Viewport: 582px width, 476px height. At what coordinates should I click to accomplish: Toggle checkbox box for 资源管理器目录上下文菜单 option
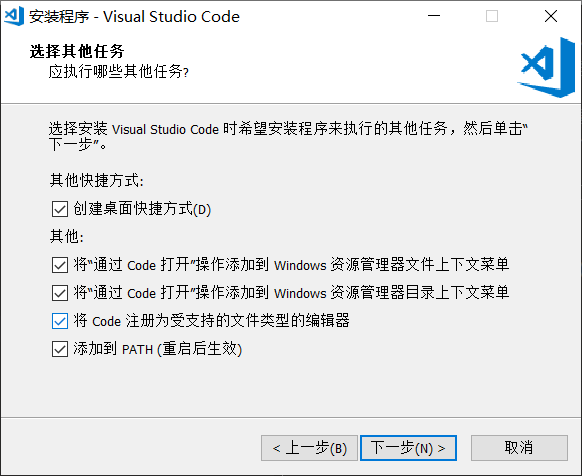click(x=60, y=293)
